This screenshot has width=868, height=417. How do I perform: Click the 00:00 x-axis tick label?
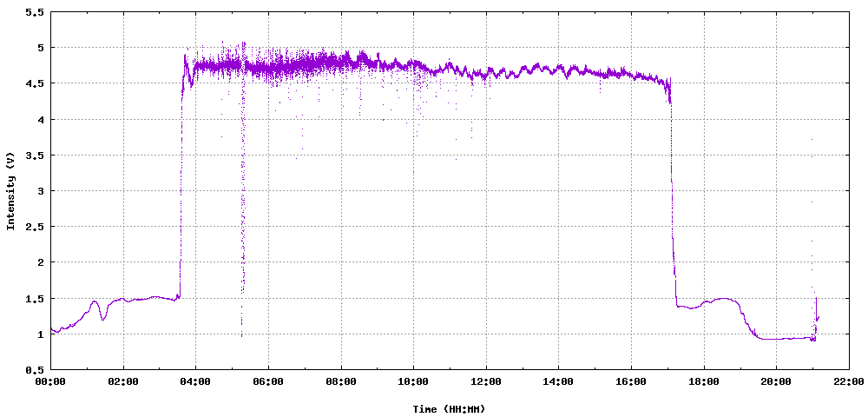point(51,381)
